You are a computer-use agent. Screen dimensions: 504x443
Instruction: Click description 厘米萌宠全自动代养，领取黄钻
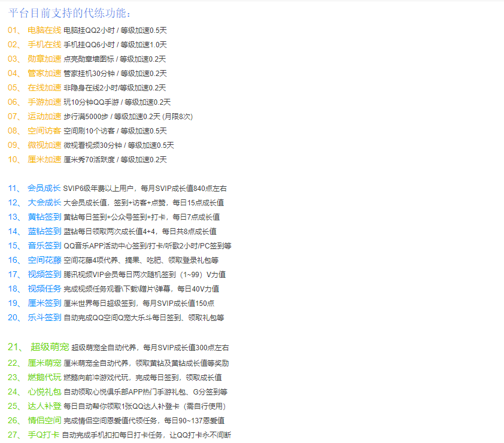click(146, 363)
